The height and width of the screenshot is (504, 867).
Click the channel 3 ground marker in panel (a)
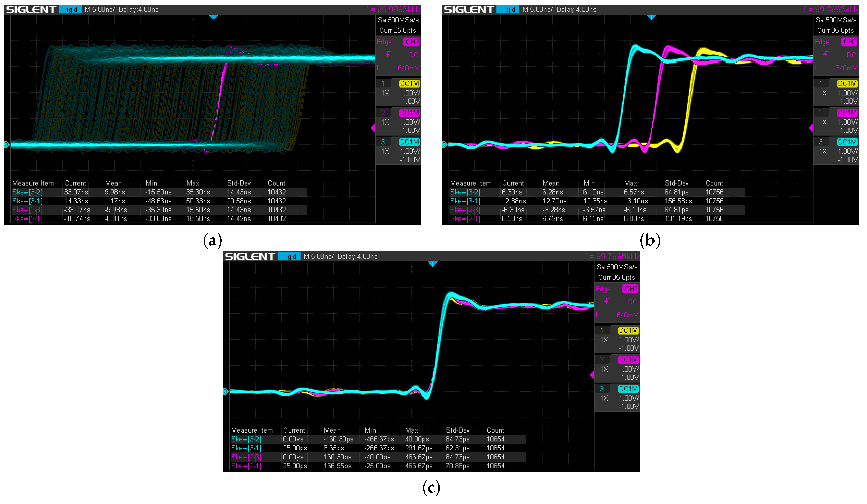point(6,145)
